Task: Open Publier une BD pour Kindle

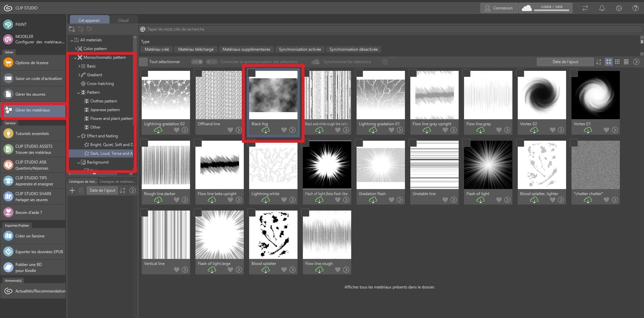Action: tap(33, 268)
